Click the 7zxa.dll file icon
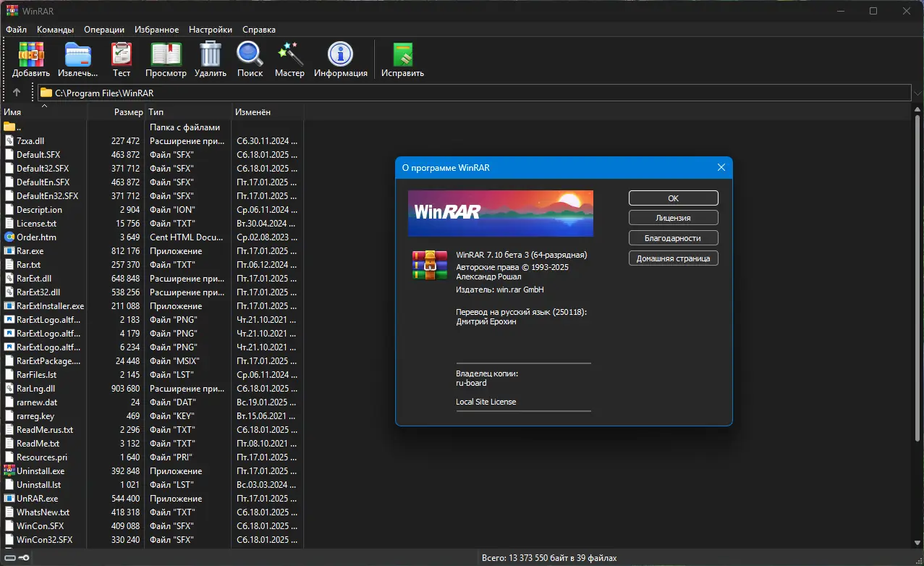The height and width of the screenshot is (566, 924). 9,140
